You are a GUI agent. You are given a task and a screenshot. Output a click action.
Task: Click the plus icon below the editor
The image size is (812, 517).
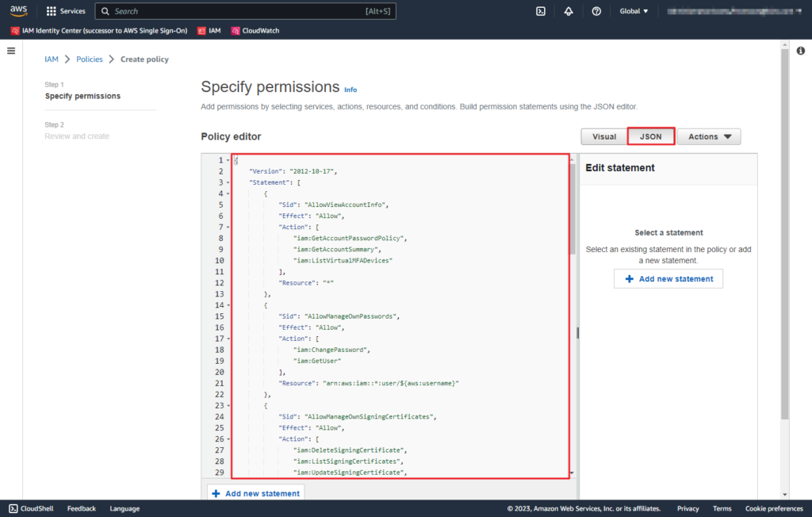click(216, 494)
